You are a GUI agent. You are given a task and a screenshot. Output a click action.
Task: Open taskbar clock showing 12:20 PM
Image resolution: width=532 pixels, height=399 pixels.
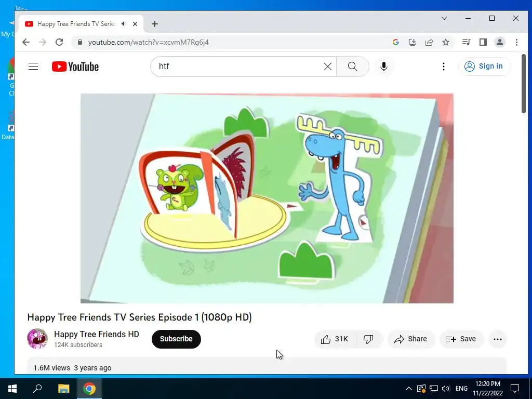pyautogui.click(x=488, y=389)
